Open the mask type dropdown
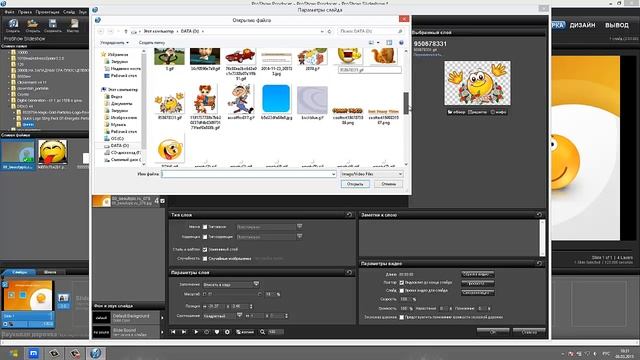 click(x=269, y=227)
